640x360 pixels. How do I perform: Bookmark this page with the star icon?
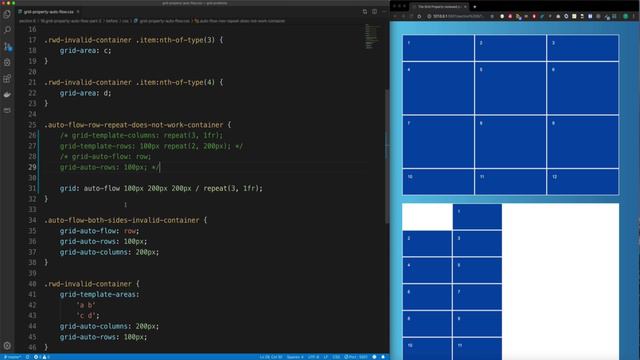[x=492, y=16]
